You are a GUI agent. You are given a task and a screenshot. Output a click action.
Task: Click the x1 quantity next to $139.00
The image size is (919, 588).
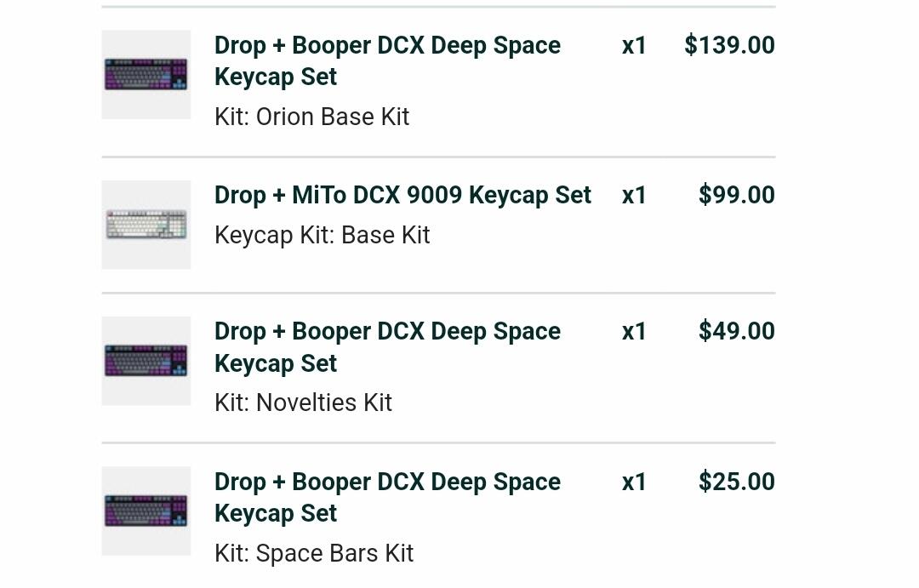click(x=634, y=46)
